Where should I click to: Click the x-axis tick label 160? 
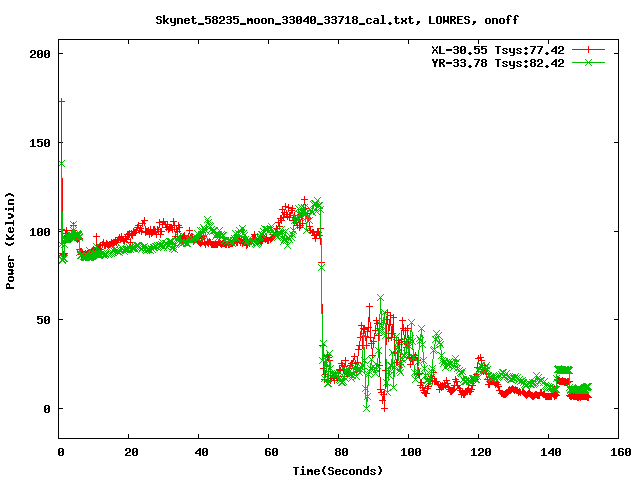[x=621, y=452]
